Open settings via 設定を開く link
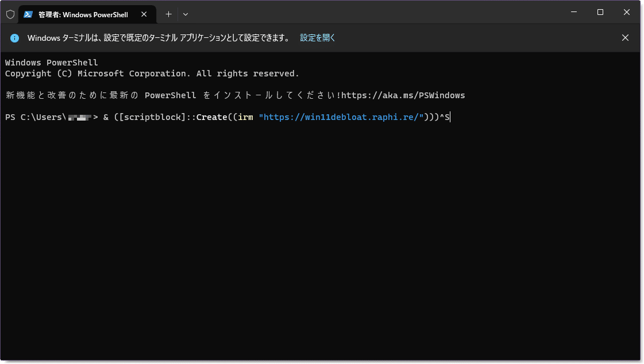Viewport: 644px width, 364px height. [318, 38]
